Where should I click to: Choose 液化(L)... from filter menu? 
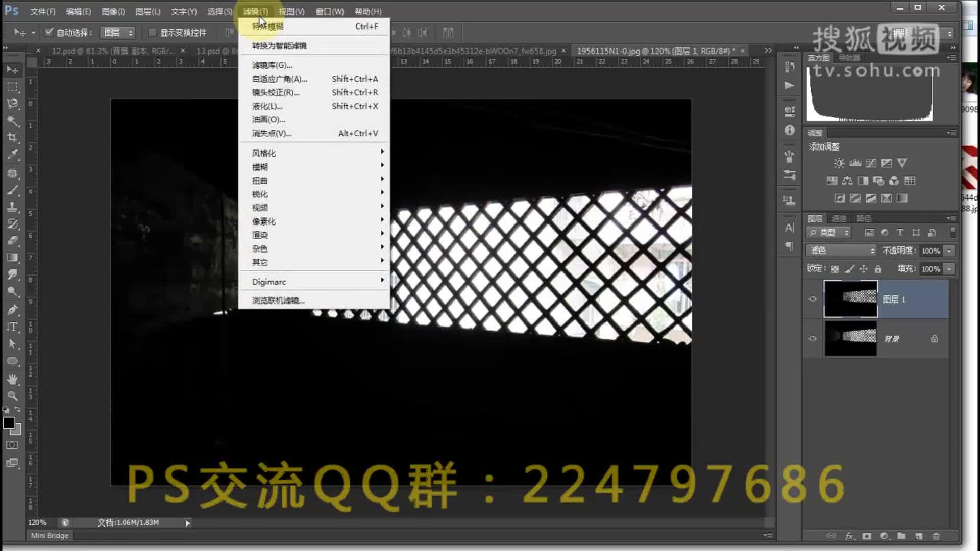click(267, 106)
